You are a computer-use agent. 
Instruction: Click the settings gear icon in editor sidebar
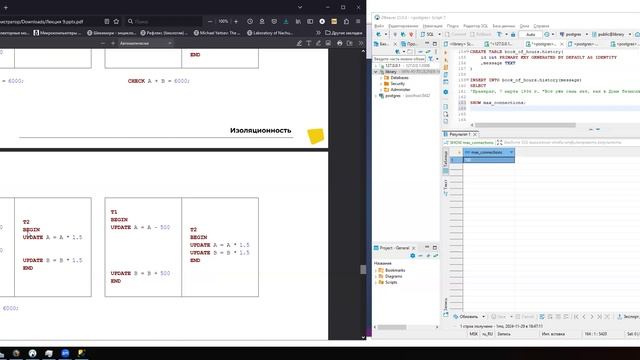click(x=446, y=92)
